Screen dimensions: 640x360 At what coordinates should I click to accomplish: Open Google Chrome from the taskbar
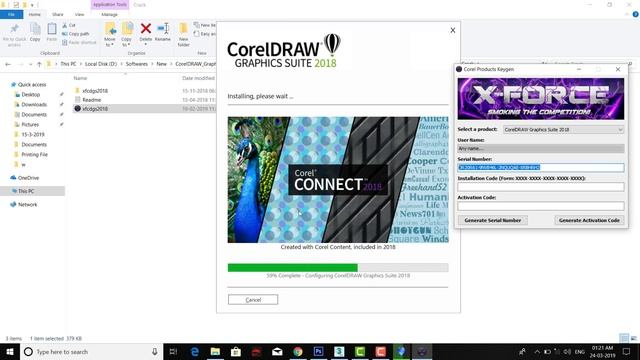click(298, 351)
